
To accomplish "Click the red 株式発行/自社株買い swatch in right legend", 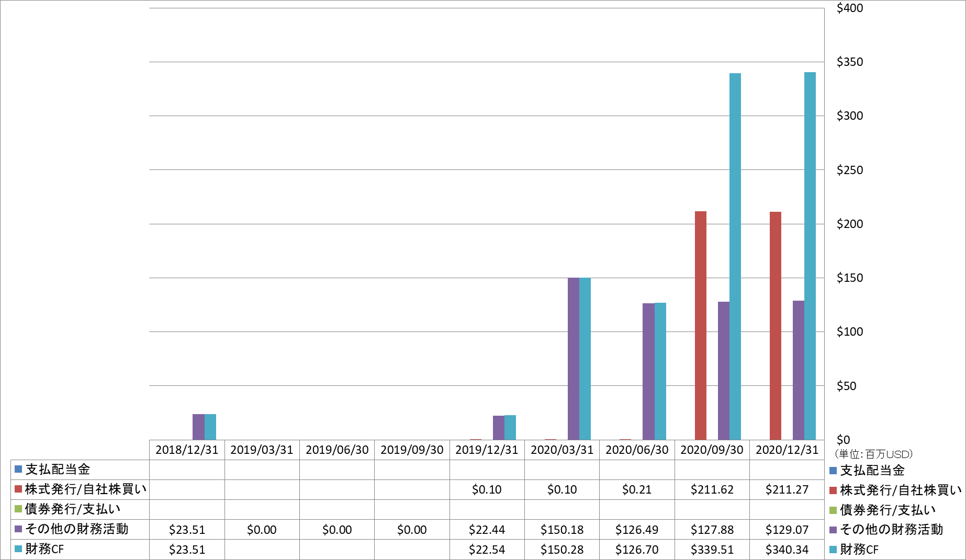I will click(x=833, y=490).
